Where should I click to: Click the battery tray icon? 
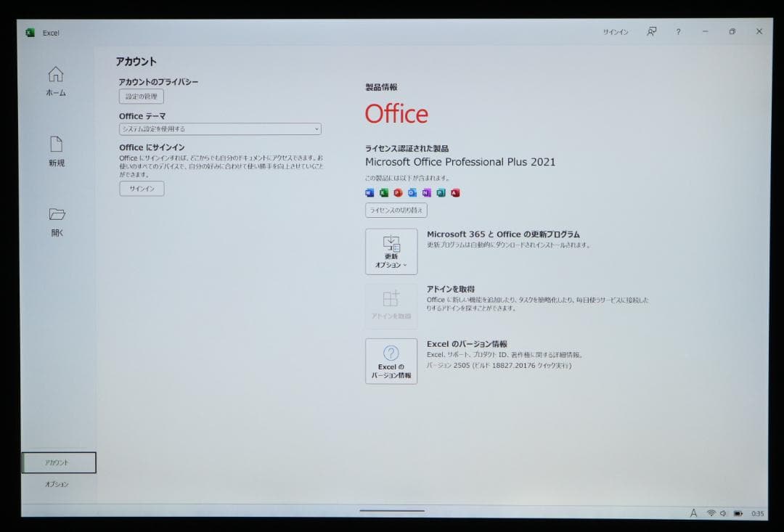coord(738,513)
